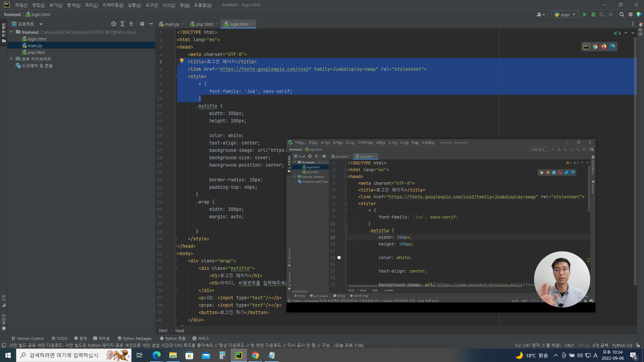Open the notifications icon on right stripe
Screen dimensions: 644x362
coord(641,24)
